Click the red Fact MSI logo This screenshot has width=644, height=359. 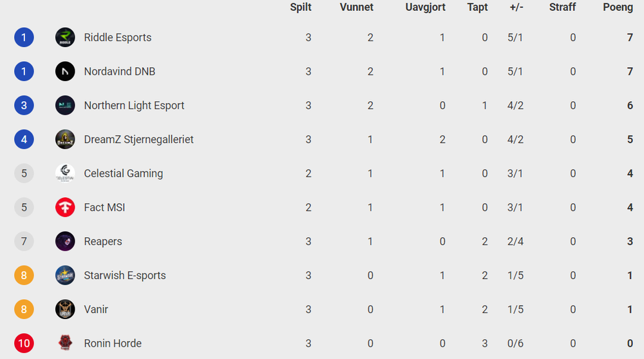pos(65,208)
